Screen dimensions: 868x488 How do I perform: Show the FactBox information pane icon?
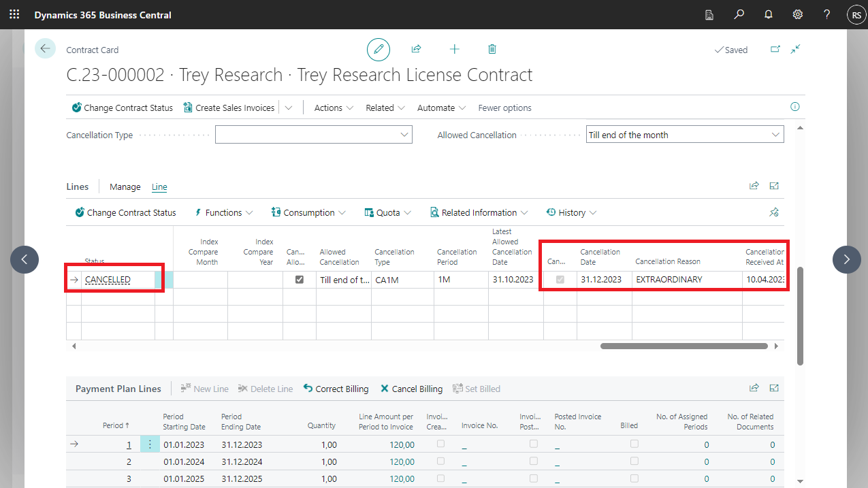coord(794,107)
